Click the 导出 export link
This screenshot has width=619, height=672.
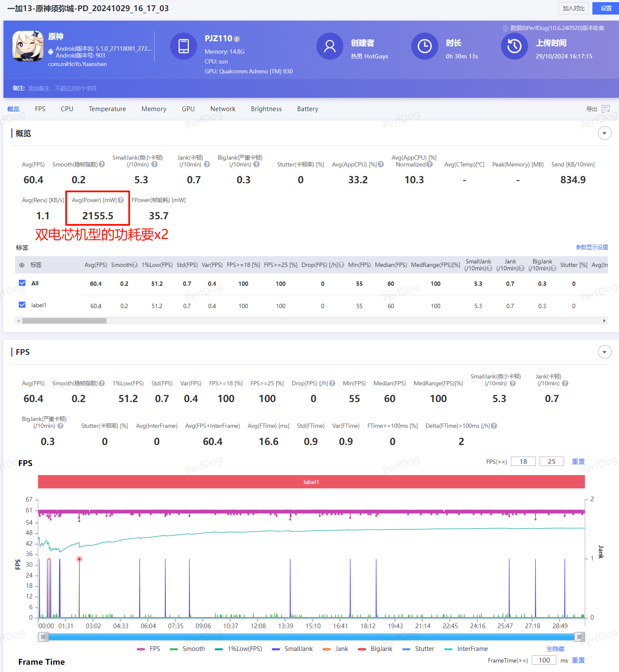tap(592, 109)
